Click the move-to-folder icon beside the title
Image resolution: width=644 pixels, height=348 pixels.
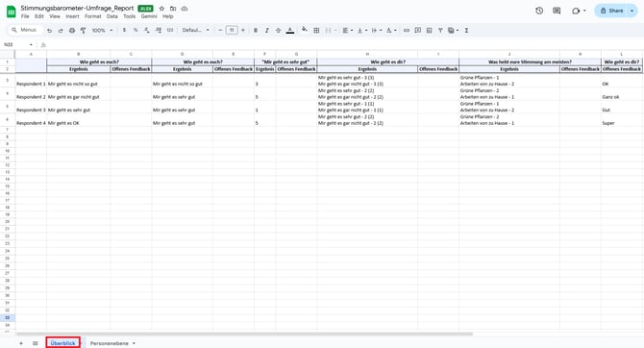[x=173, y=9]
